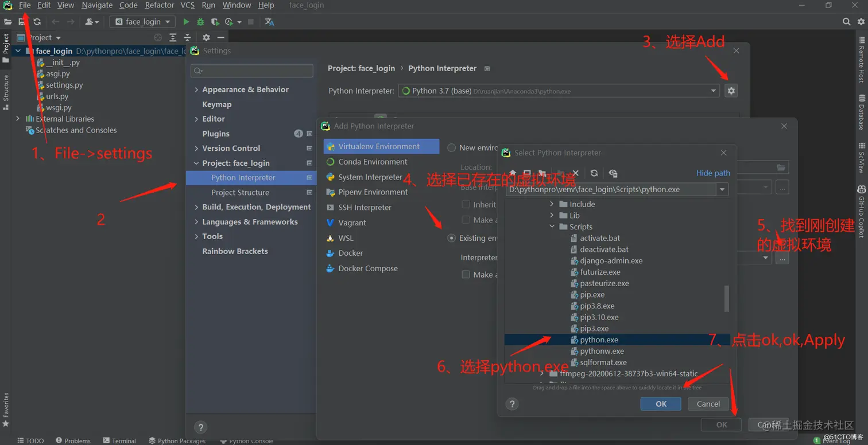Click Delete X icon in file chooser toolbar
The width and height of the screenshot is (868, 445).
[576, 173]
